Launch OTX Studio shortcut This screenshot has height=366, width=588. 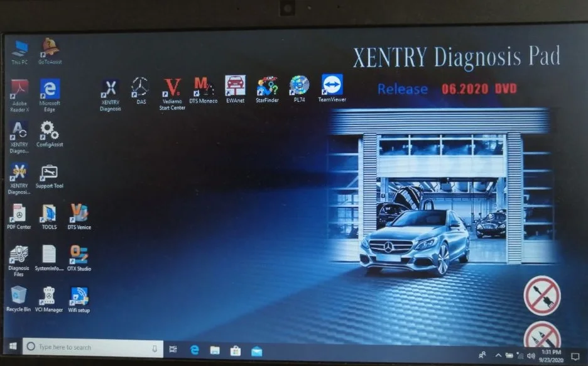coord(79,258)
